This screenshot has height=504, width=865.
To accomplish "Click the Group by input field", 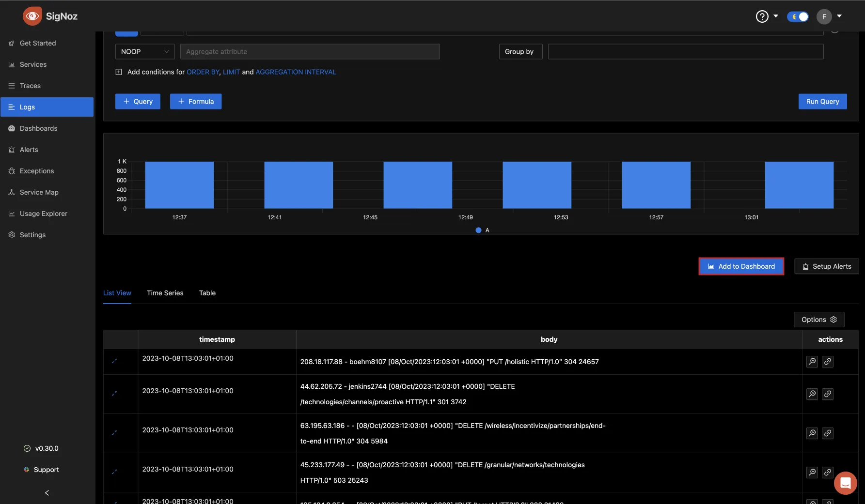I will 685,52.
